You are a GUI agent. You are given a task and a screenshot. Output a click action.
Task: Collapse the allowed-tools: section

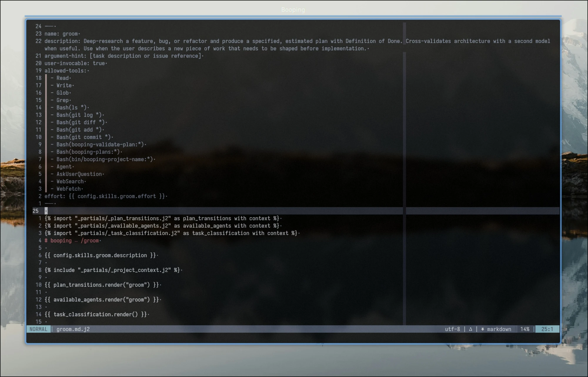click(66, 71)
